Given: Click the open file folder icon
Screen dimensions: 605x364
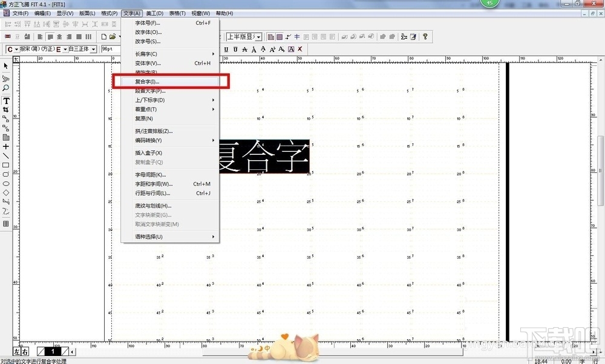Looking at the screenshot, I should click(113, 37).
